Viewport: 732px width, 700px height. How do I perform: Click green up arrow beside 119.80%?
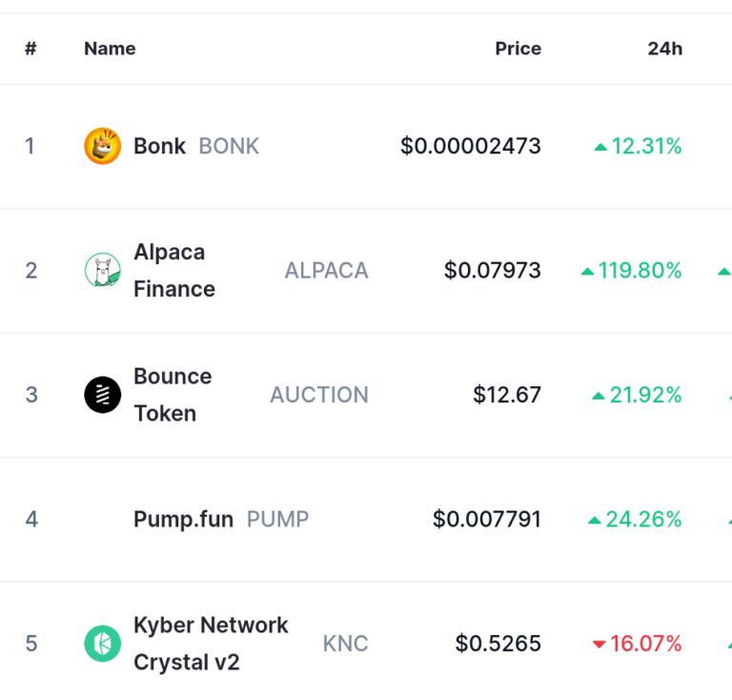point(587,272)
